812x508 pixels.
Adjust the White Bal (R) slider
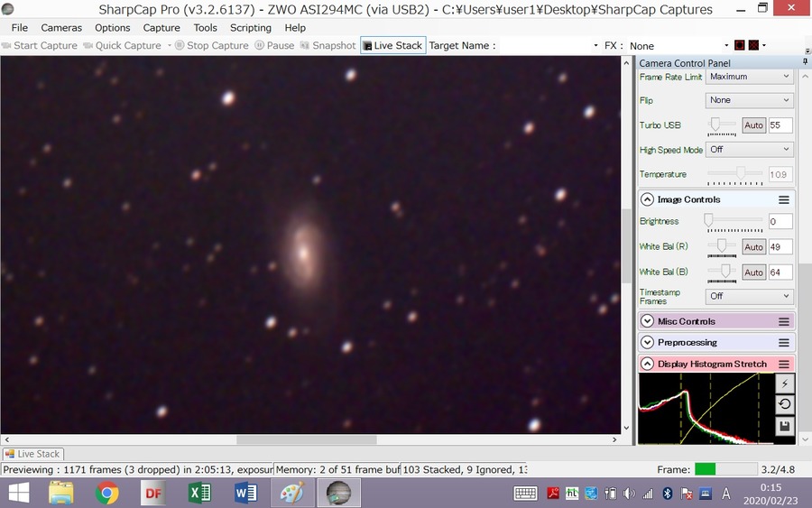click(x=722, y=247)
